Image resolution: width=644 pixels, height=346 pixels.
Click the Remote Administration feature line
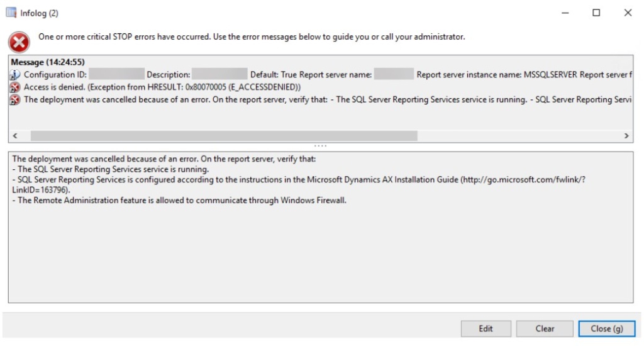(x=179, y=201)
